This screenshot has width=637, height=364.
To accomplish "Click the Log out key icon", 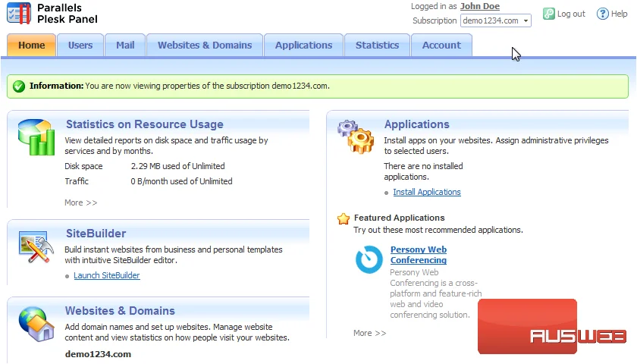I will 549,14.
